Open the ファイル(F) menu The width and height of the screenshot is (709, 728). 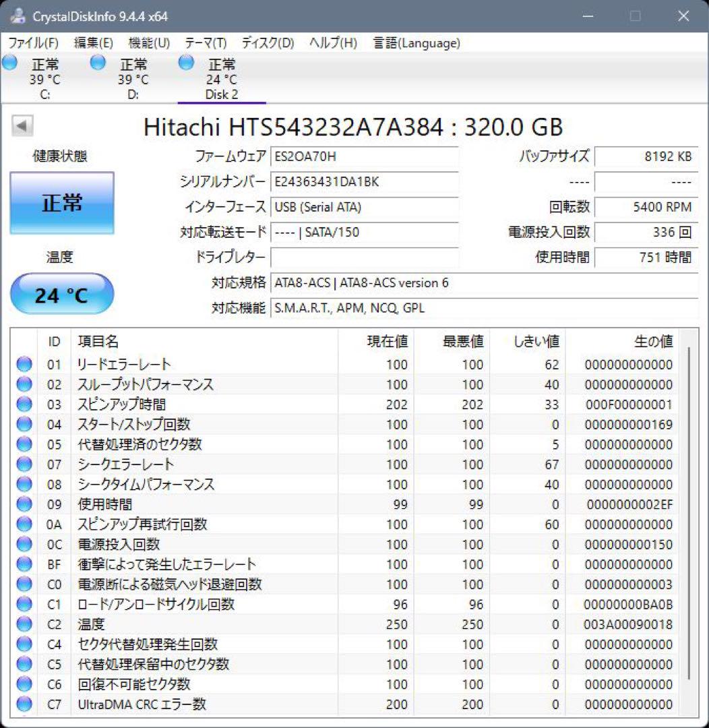pyautogui.click(x=34, y=43)
